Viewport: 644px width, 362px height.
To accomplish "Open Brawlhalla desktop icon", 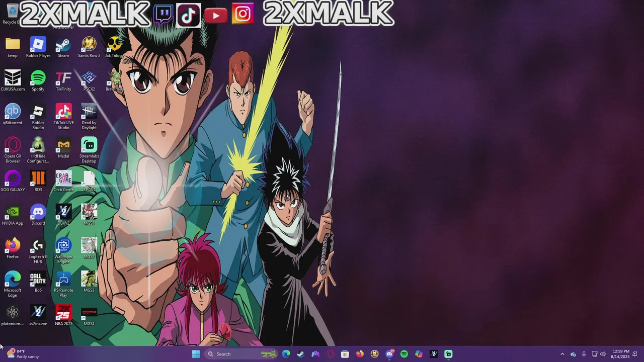I will coord(114,81).
